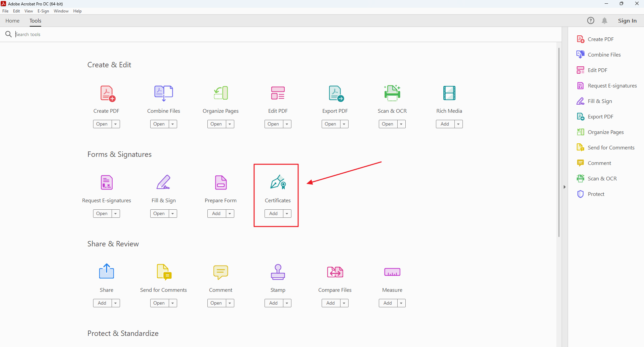Click the Edit PDF sidebar shortcut

(x=592, y=70)
